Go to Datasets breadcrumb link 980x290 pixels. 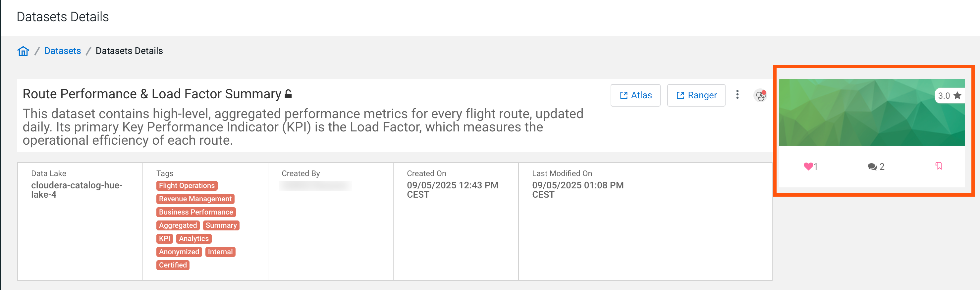click(x=62, y=51)
